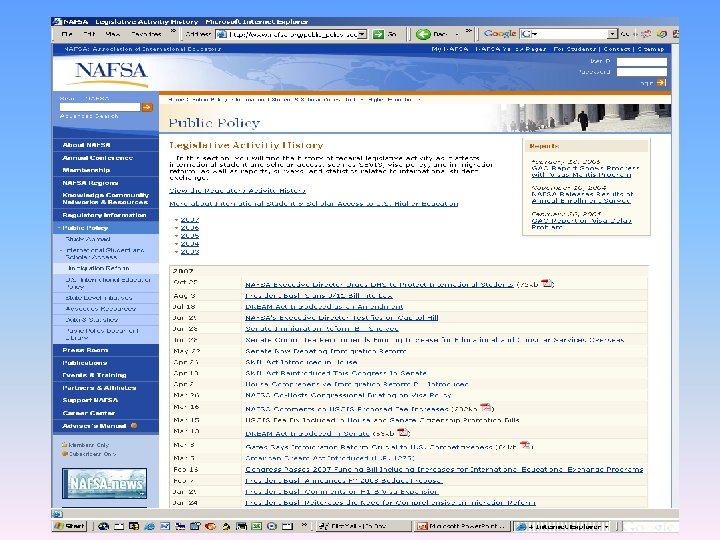Jump to the 2006 year link
The image size is (720, 540).
190,228
